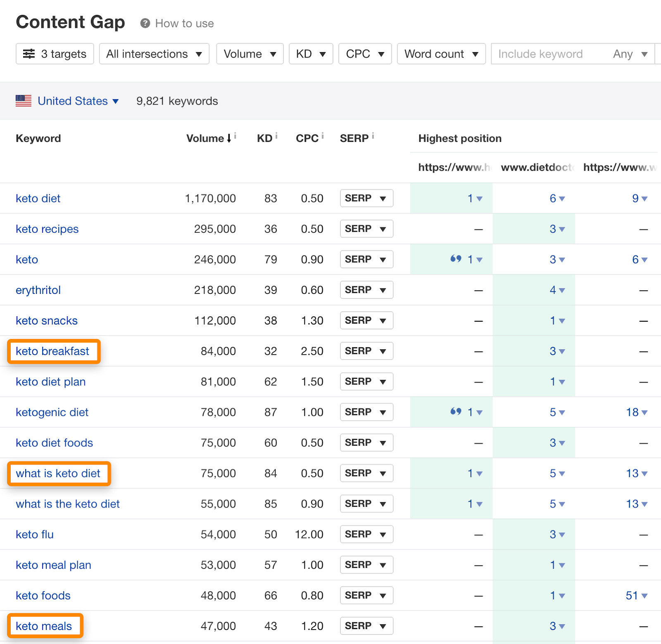661x644 pixels.
Task: Open the keto breakfast keyword link
Action: [52, 351]
